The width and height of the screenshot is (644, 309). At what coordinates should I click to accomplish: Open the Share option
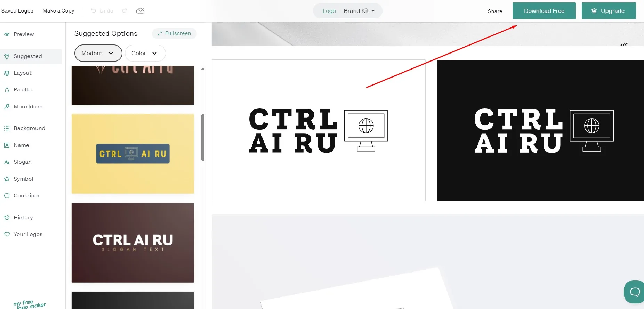coord(495,11)
